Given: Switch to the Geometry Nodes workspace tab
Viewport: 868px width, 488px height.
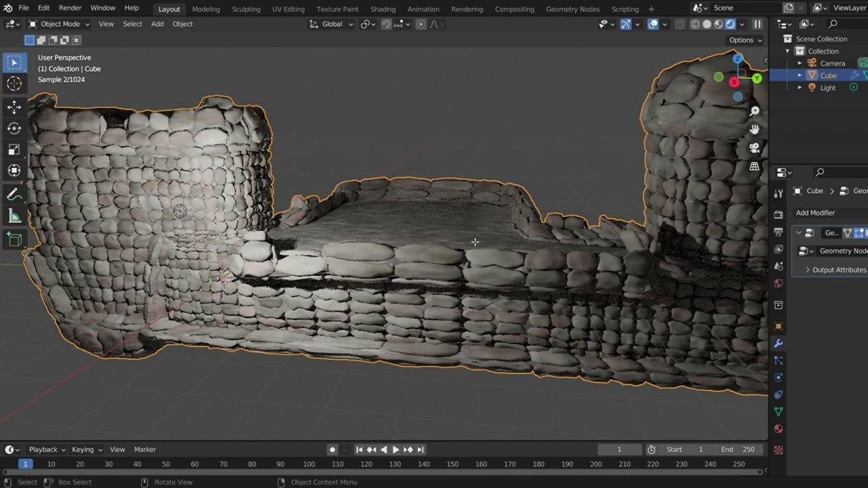Looking at the screenshot, I should click(572, 9).
